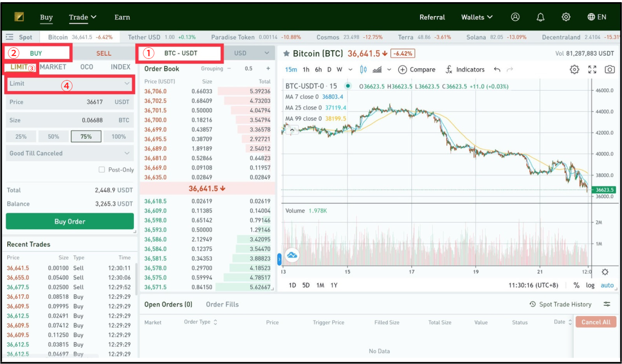Increase order book grouping with plus

click(x=268, y=69)
